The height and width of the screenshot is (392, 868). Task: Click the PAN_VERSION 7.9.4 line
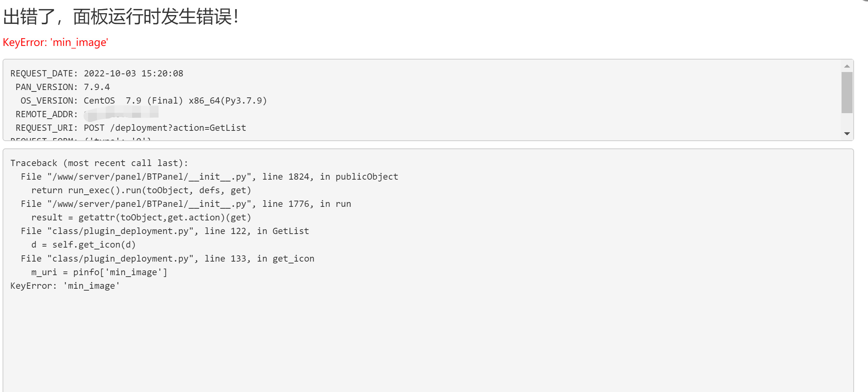click(x=62, y=87)
